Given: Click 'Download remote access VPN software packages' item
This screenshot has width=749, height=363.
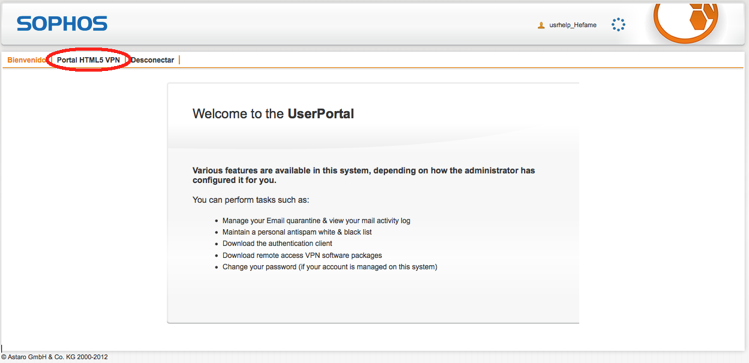Looking at the screenshot, I should click(302, 255).
